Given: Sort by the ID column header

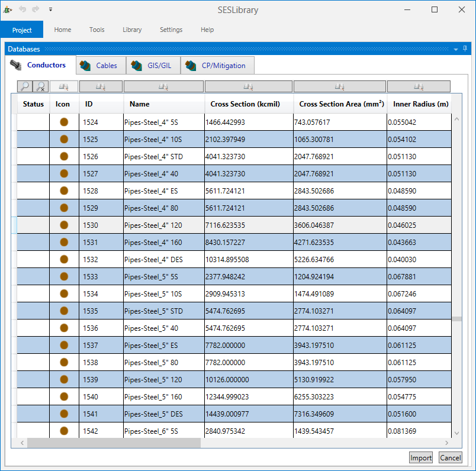Looking at the screenshot, I should tap(101, 104).
